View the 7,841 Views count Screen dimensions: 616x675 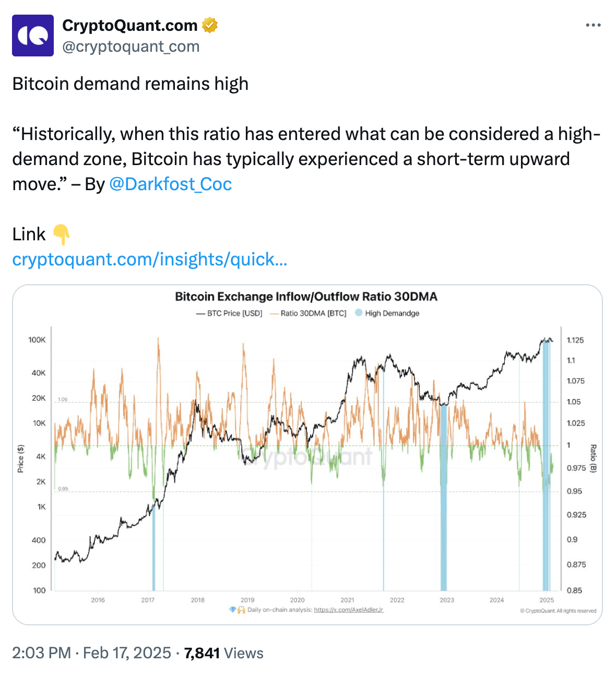[x=223, y=653]
